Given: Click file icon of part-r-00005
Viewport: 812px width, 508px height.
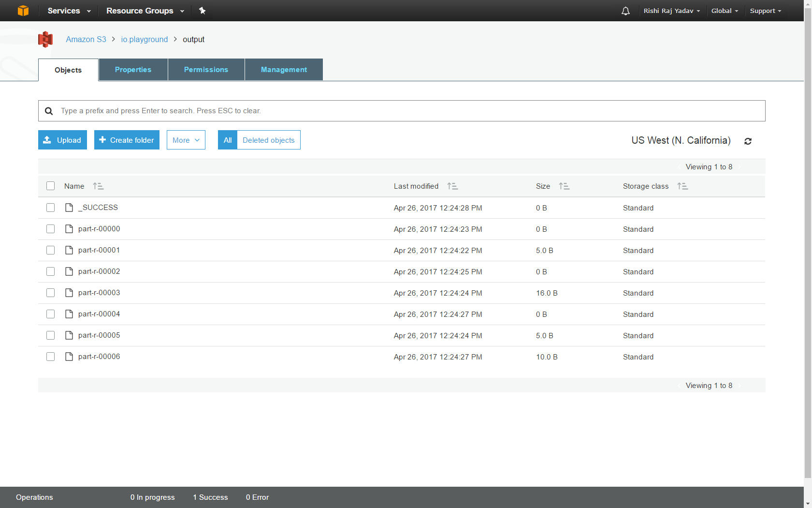Looking at the screenshot, I should point(69,335).
